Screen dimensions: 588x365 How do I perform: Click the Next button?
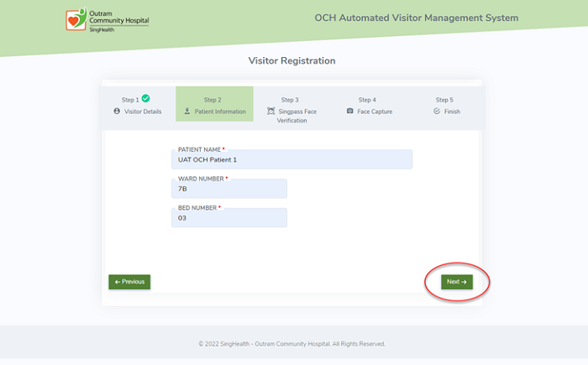[x=457, y=282]
